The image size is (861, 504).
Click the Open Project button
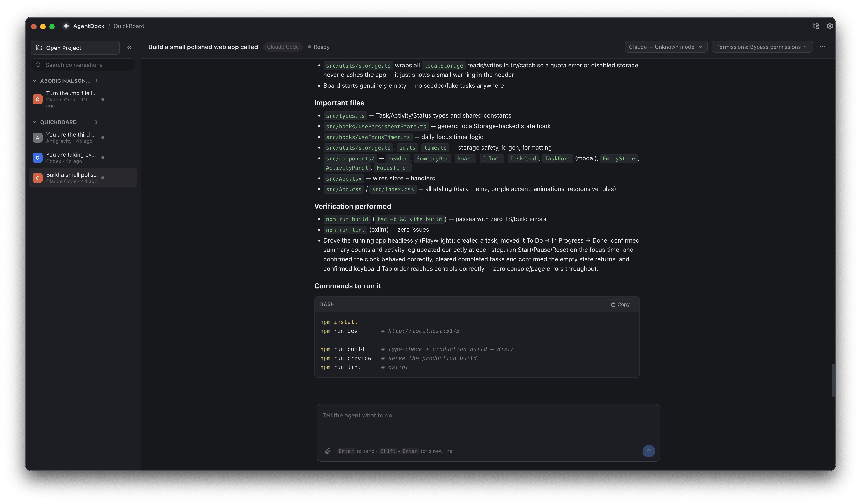pos(75,48)
